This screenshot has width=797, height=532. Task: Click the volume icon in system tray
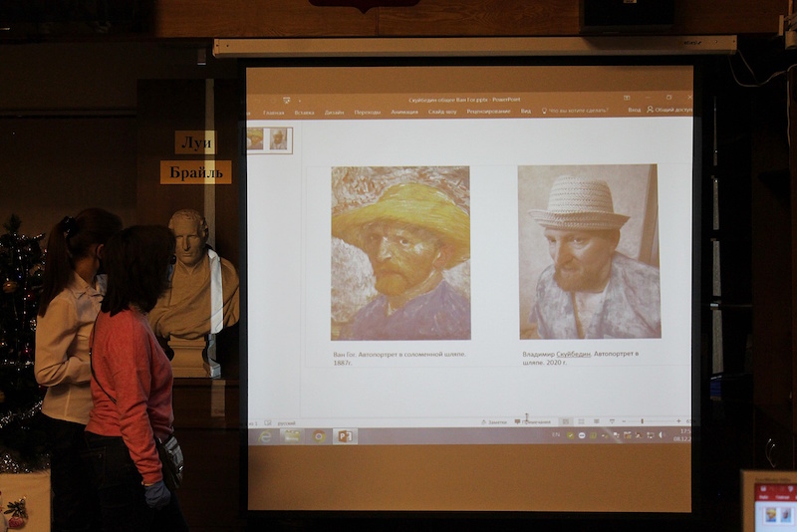pos(660,434)
